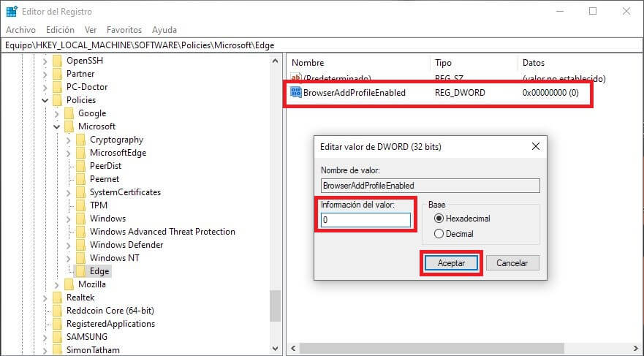Expand the SystemCertificates tree node
This screenshot has width=644, height=356.
[x=68, y=192]
